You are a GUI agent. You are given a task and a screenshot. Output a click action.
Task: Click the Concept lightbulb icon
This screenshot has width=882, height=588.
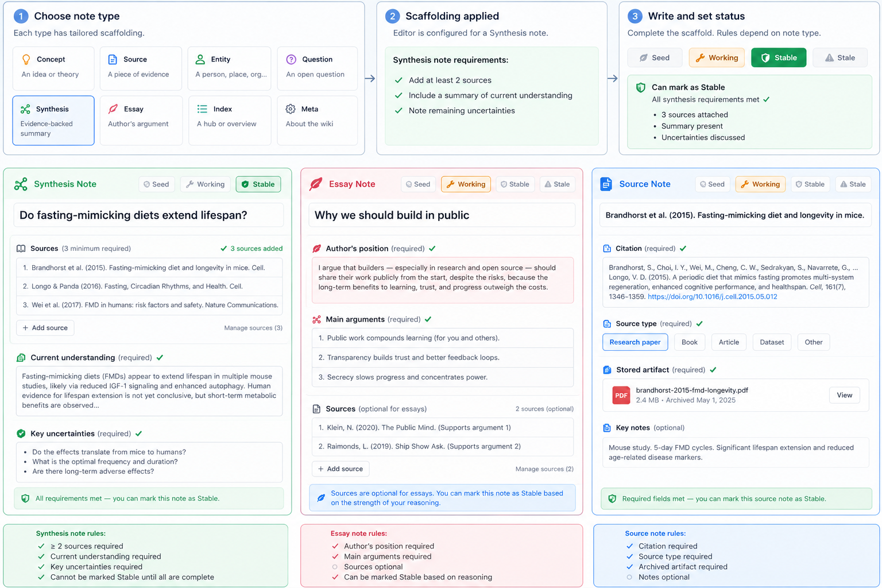(26, 59)
